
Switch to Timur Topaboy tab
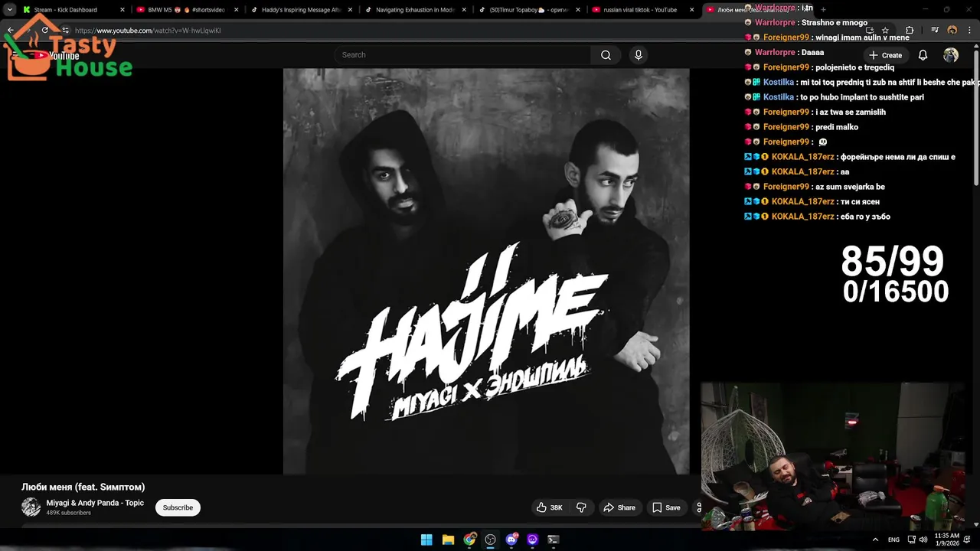coord(528,10)
